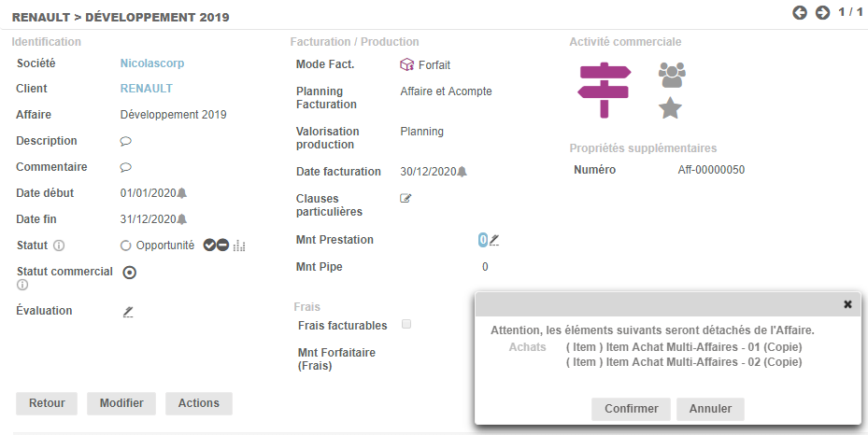Click the Évaluation edit pencil
868x435 pixels.
pos(128,312)
